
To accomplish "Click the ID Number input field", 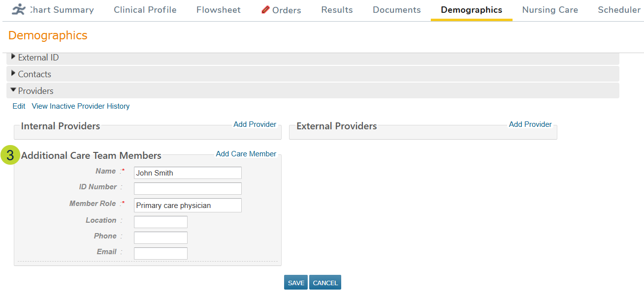I will (x=188, y=188).
